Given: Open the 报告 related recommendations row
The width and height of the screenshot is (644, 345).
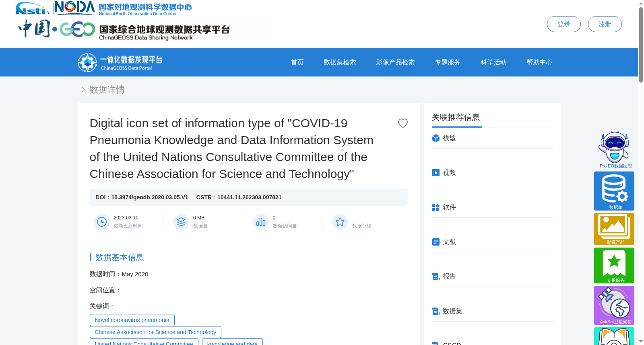Looking at the screenshot, I should coord(492,277).
